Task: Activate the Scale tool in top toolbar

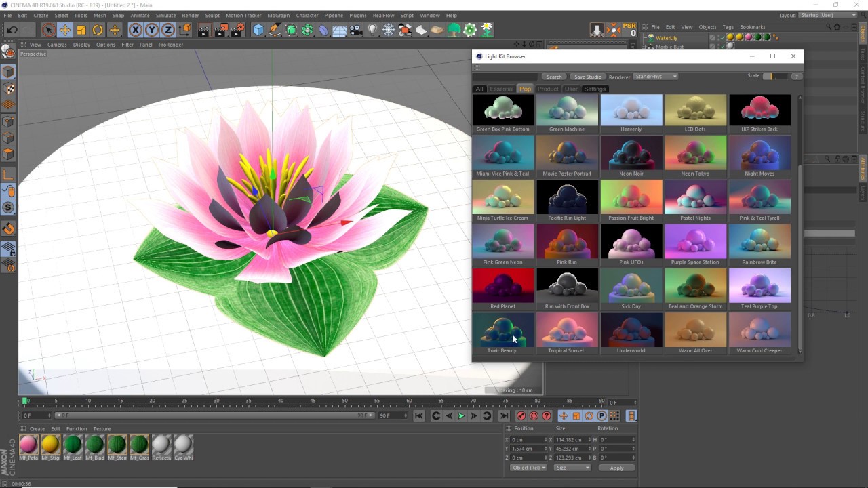Action: 81,30
